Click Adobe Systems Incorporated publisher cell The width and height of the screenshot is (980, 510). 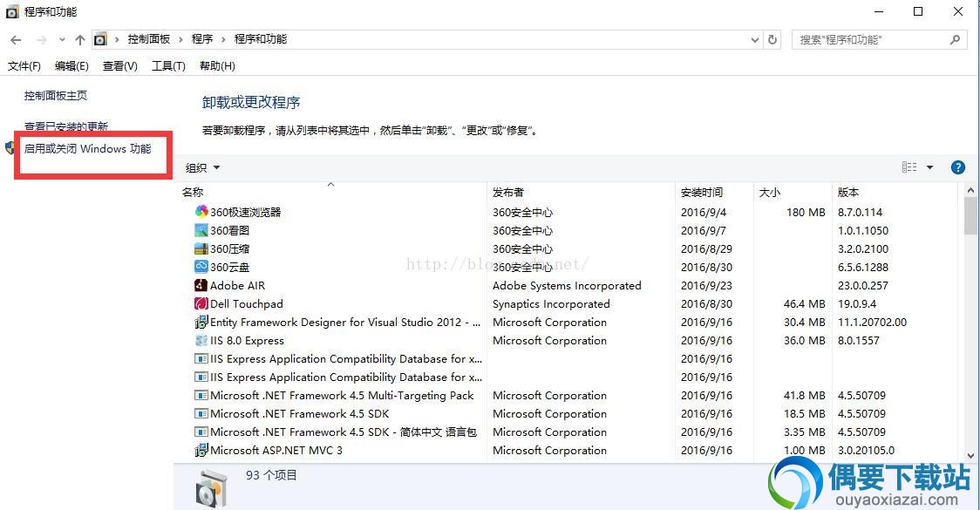(x=567, y=286)
